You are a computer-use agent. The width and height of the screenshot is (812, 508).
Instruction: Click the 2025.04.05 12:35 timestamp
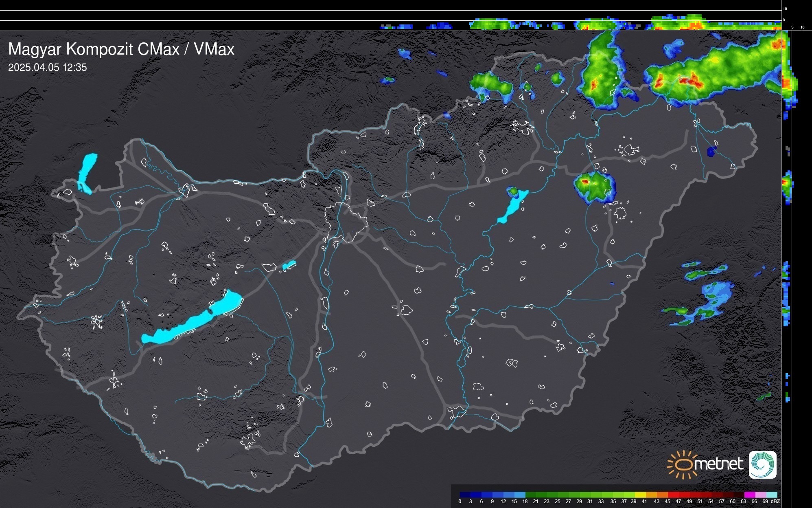47,68
